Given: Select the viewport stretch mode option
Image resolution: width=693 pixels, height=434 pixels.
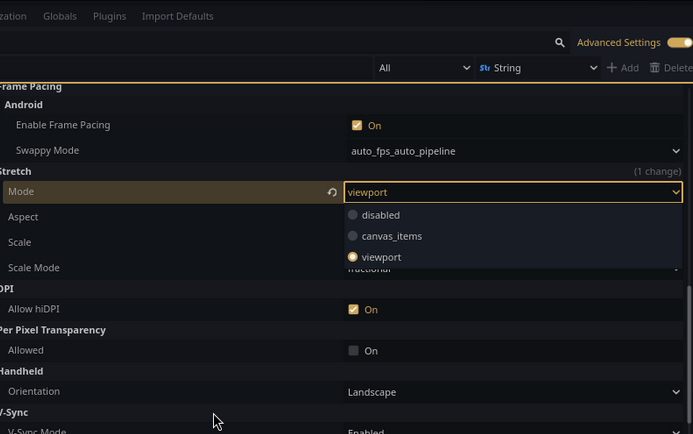Looking at the screenshot, I should [x=381, y=257].
